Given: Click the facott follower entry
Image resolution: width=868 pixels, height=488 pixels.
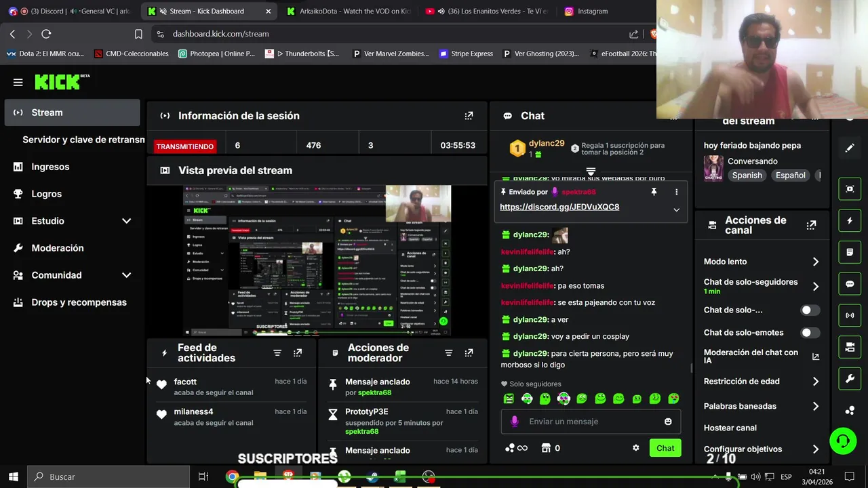Looking at the screenshot, I should [x=231, y=386].
